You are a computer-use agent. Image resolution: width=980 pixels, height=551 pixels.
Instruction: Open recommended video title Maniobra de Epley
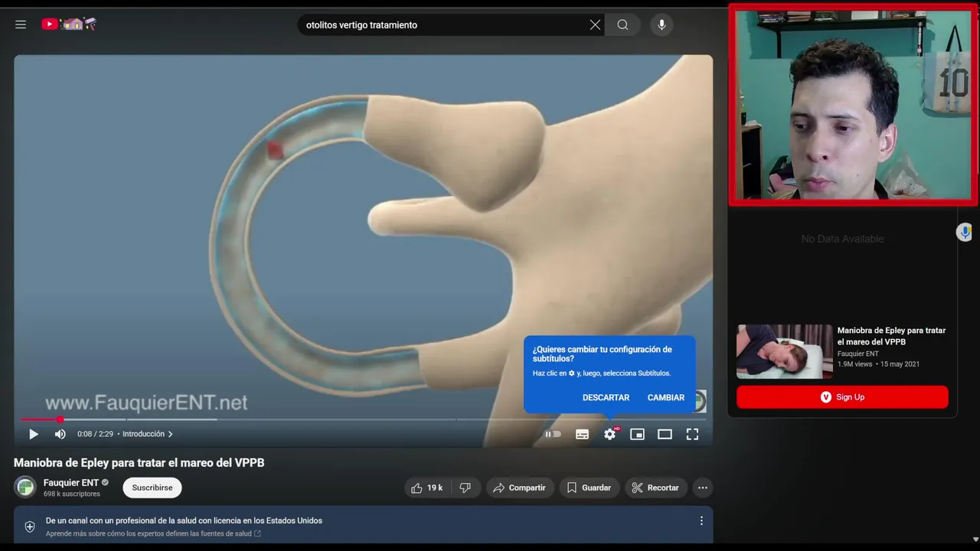pos(891,336)
